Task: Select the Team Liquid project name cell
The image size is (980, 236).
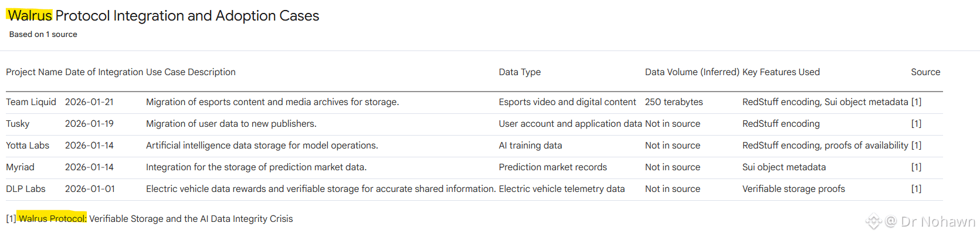Action: click(31, 102)
